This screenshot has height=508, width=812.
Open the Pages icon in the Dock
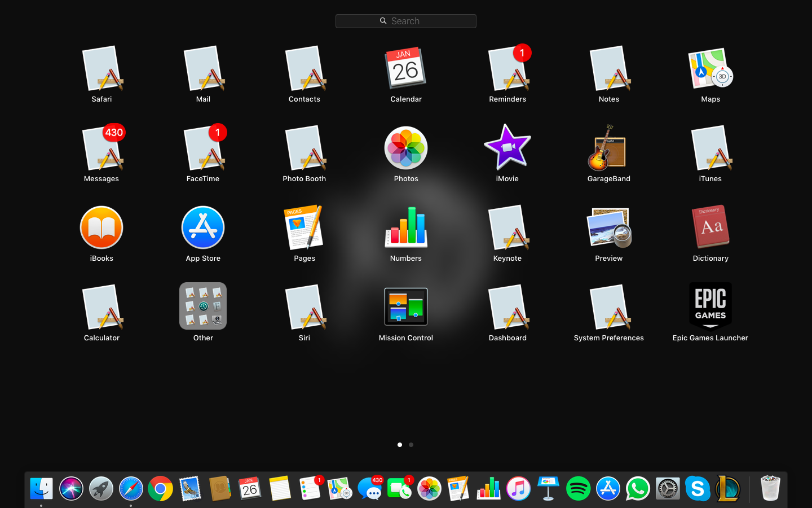458,489
